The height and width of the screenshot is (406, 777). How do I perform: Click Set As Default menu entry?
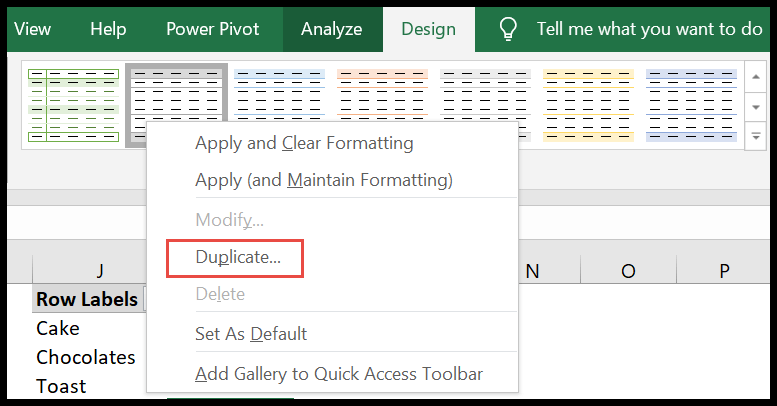(x=251, y=334)
